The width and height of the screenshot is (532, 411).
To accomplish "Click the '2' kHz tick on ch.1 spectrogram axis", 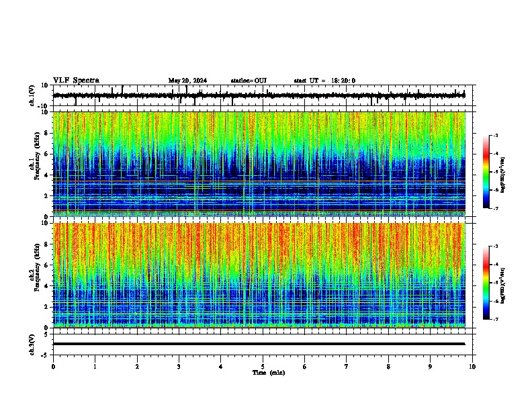I will [47, 196].
